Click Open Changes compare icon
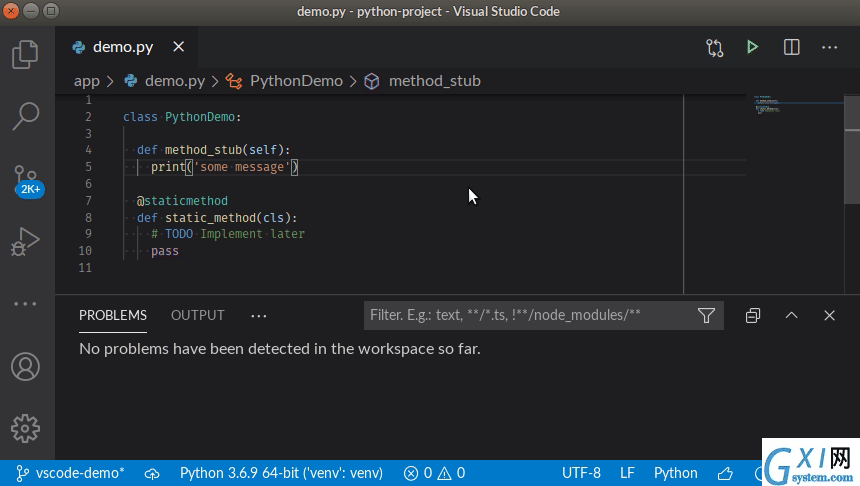 pyautogui.click(x=715, y=48)
